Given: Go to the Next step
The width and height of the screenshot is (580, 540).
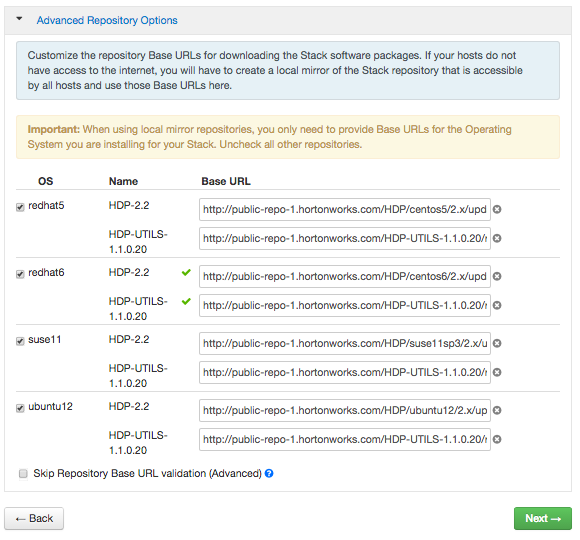Looking at the screenshot, I should click(x=543, y=519).
